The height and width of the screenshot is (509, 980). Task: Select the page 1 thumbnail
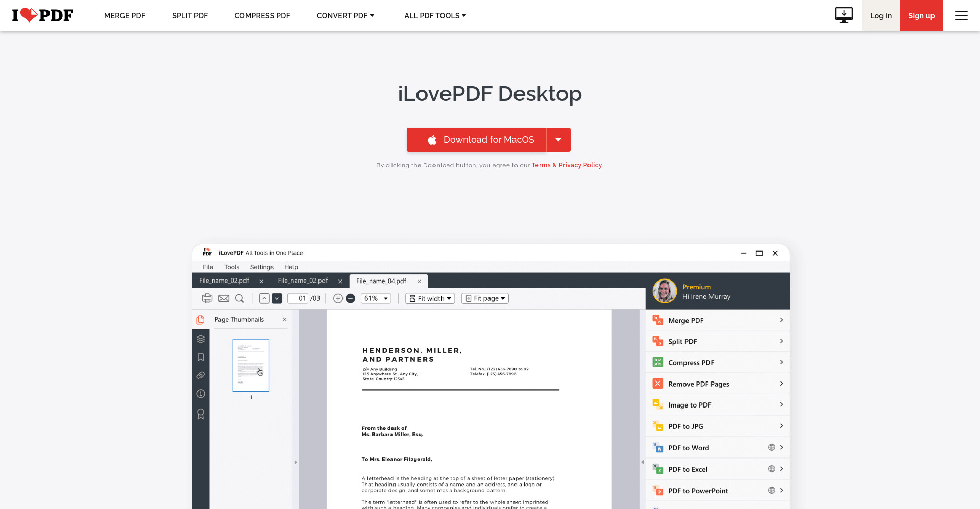pyautogui.click(x=251, y=365)
